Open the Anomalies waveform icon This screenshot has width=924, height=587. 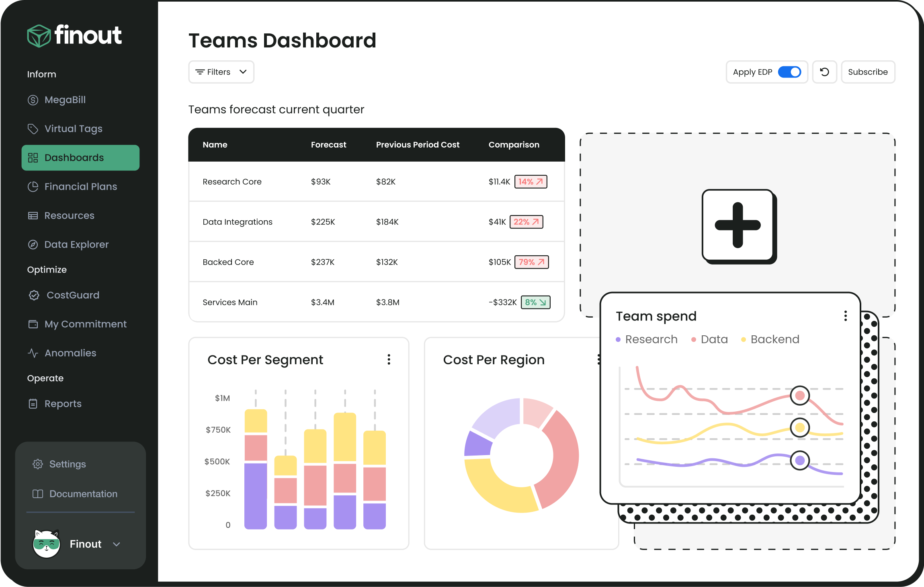(x=33, y=353)
